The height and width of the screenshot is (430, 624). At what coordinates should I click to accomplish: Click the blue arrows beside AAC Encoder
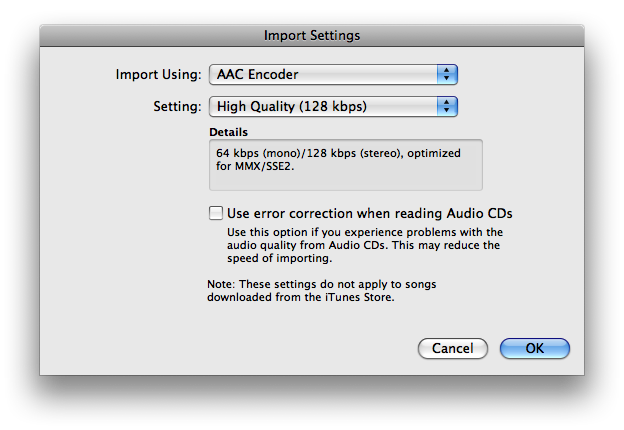click(447, 74)
